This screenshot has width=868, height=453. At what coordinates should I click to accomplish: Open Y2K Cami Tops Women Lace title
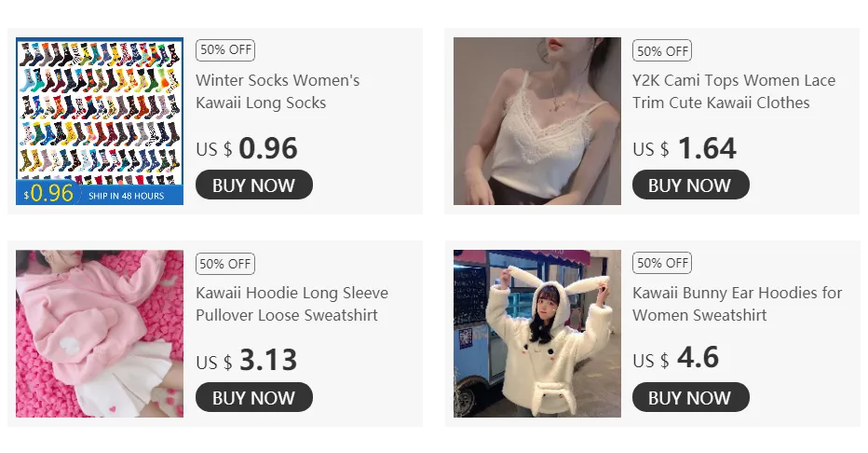734,91
